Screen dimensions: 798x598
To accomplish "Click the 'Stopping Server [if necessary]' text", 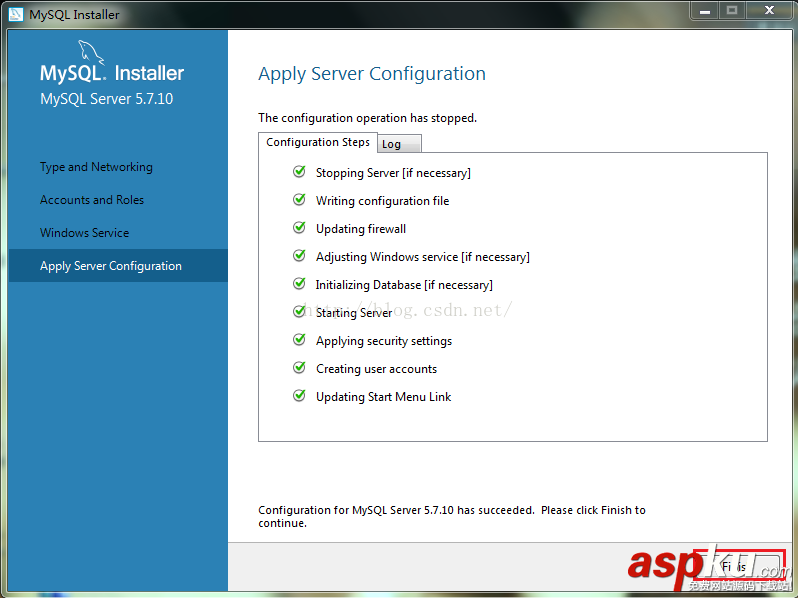I will (x=393, y=173).
